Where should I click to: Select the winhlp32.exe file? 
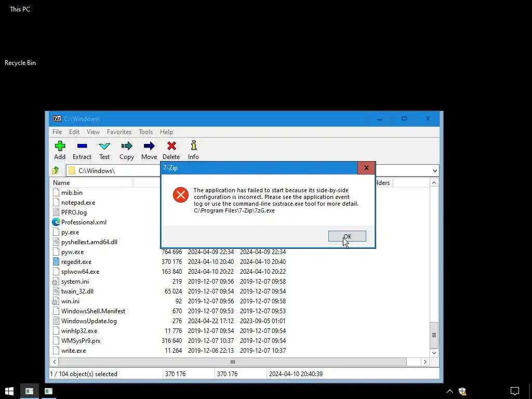[79, 330]
